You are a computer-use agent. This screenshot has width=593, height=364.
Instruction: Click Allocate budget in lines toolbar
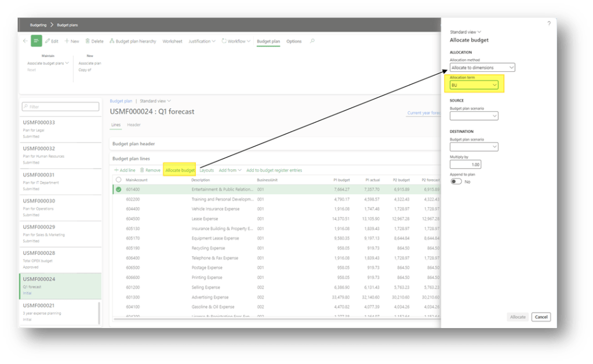pyautogui.click(x=180, y=170)
